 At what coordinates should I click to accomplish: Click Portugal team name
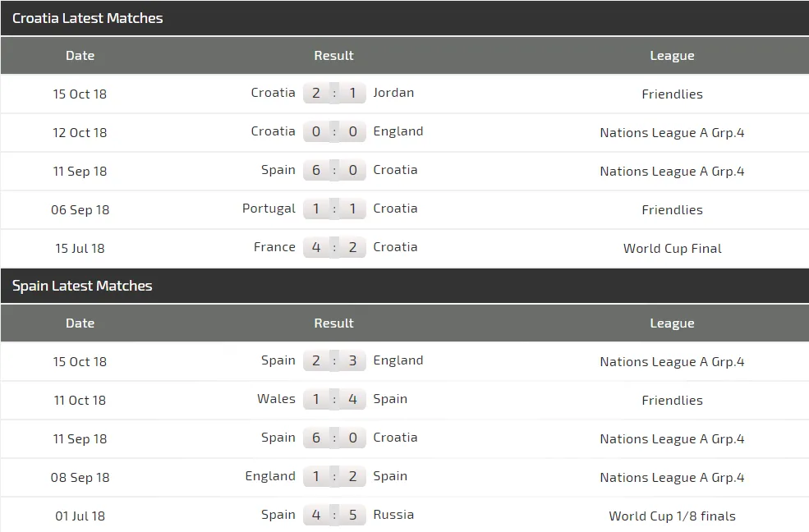(x=269, y=209)
